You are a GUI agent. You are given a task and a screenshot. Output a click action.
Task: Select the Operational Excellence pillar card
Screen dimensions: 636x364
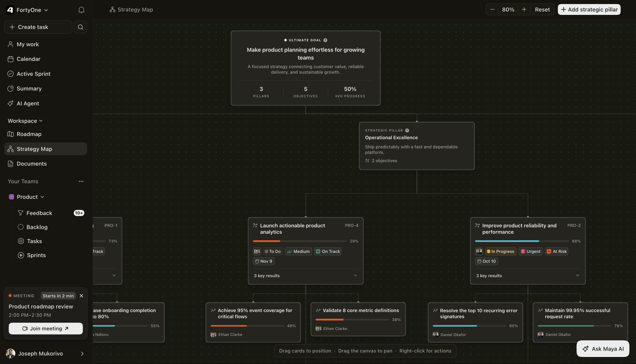[417, 146]
